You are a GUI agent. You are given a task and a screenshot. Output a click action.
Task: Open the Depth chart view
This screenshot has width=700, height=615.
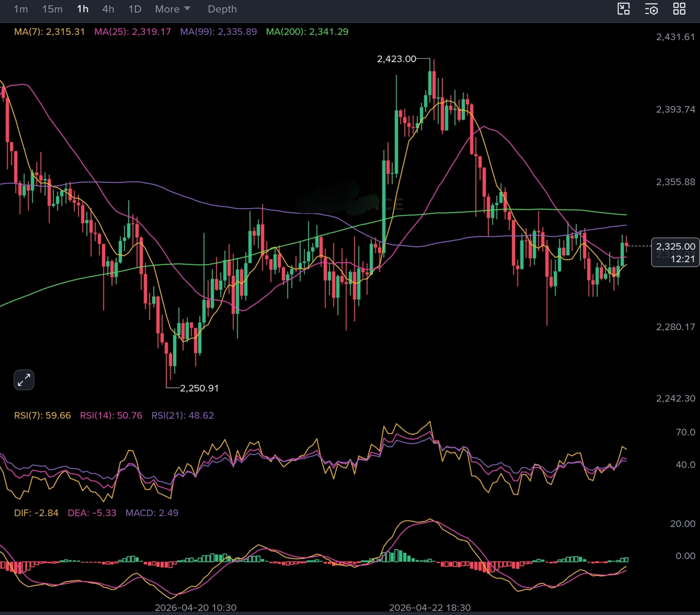pyautogui.click(x=222, y=9)
